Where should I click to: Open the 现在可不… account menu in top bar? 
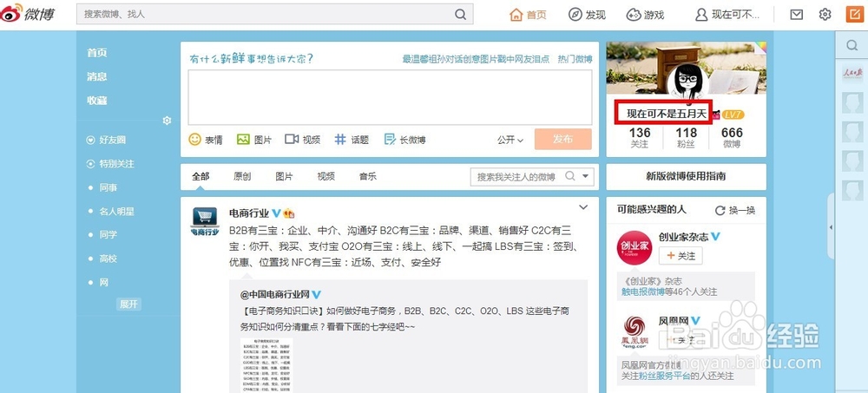[728, 15]
